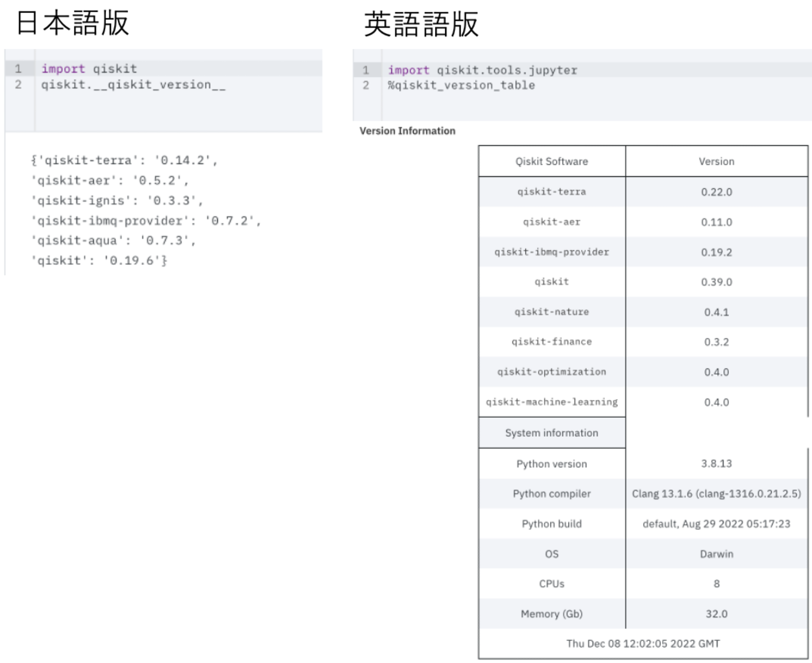The width and height of the screenshot is (812, 663).
Task: Click the Version Information heading
Action: pos(407,131)
